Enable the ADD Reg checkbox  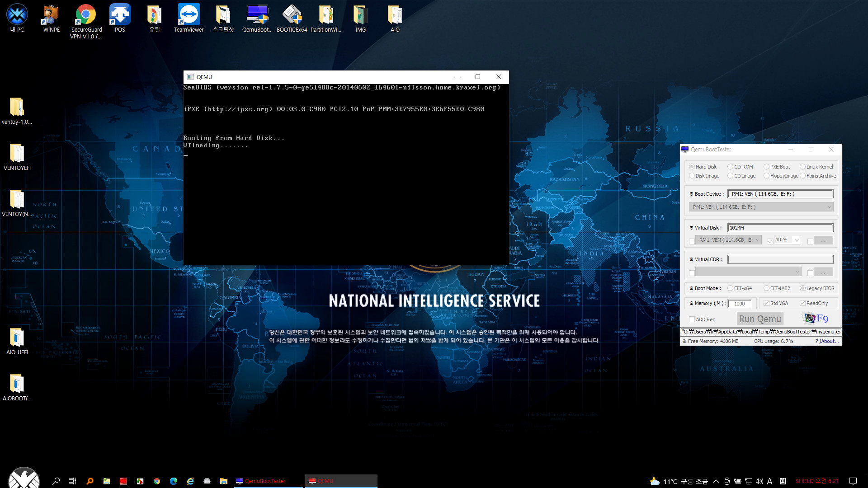tap(702, 319)
